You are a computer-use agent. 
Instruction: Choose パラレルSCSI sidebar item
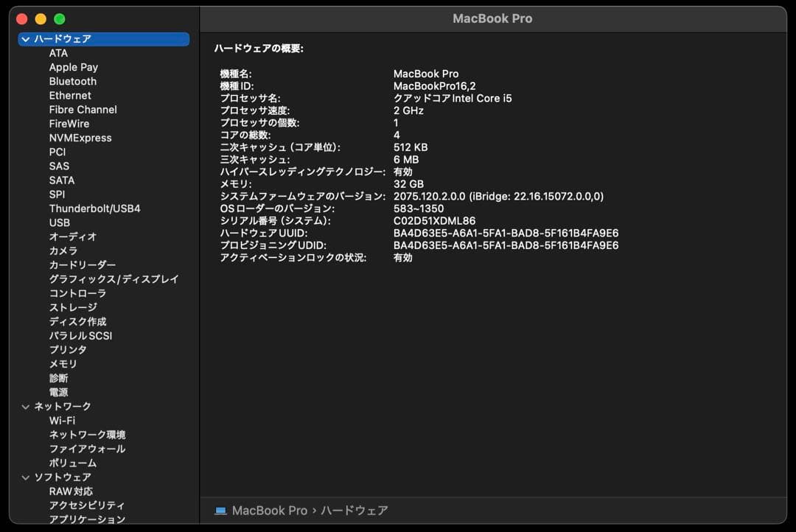pyautogui.click(x=80, y=336)
